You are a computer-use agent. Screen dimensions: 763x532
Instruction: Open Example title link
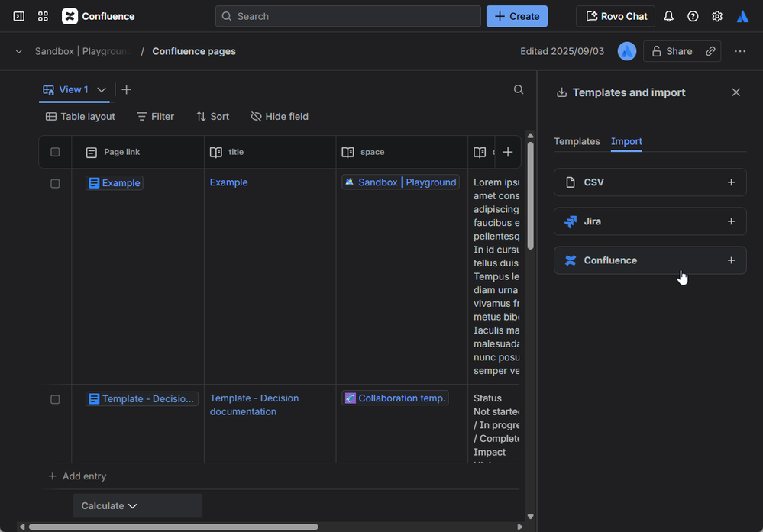pyautogui.click(x=228, y=182)
